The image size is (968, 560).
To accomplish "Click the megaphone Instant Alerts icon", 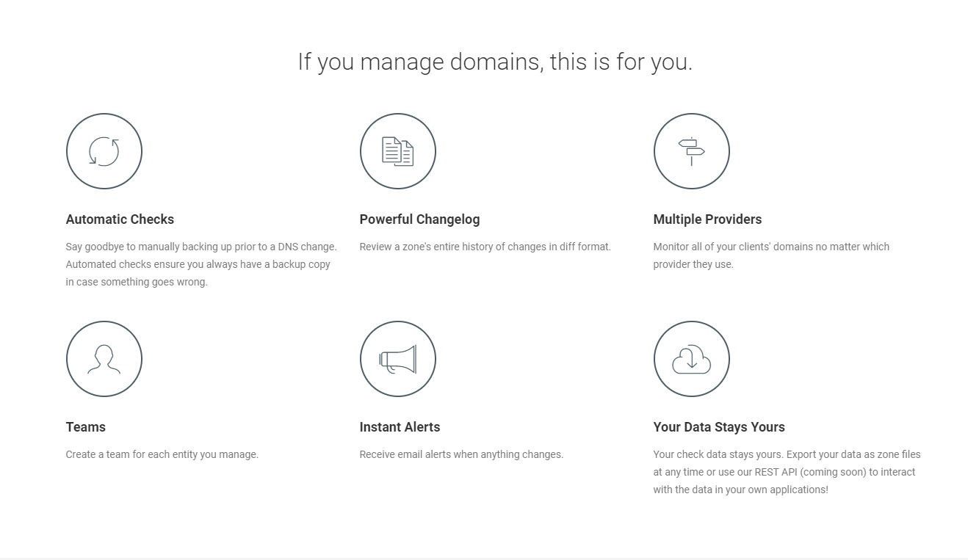I will click(x=397, y=359).
